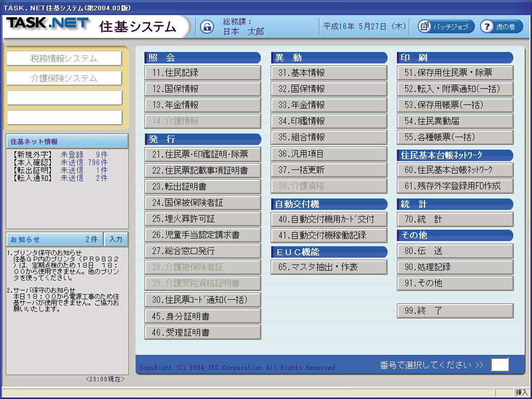Open 60.住民基本台帳ネットワーク
The image size is (532, 399).
coord(455,170)
